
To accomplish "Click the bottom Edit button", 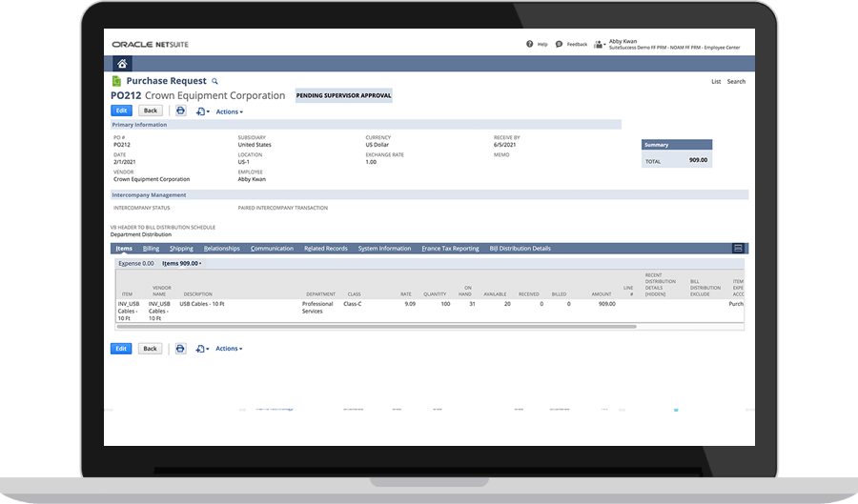I will [121, 348].
